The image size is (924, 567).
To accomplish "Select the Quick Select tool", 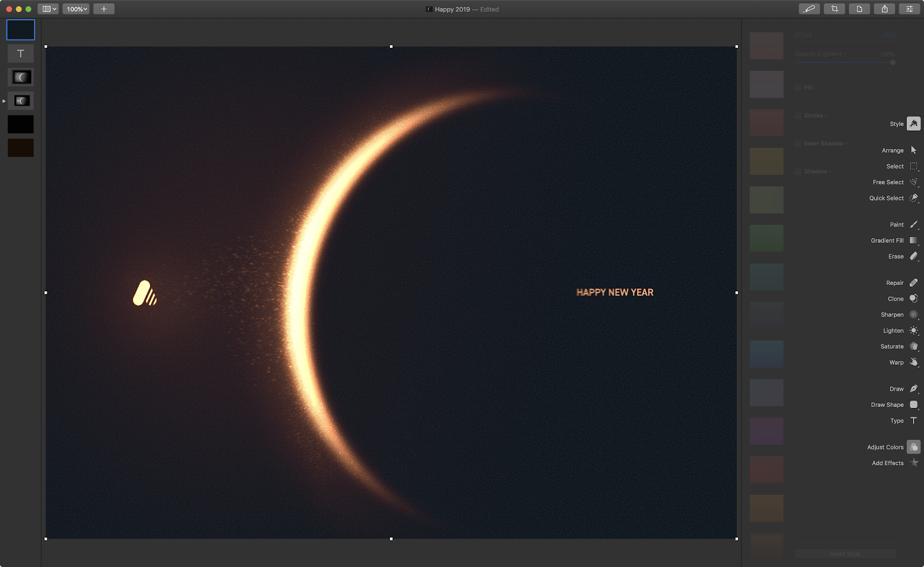I will [914, 198].
